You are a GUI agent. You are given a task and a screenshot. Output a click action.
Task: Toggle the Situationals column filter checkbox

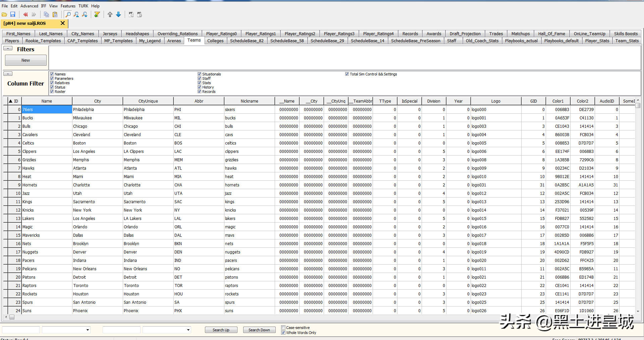(x=200, y=74)
